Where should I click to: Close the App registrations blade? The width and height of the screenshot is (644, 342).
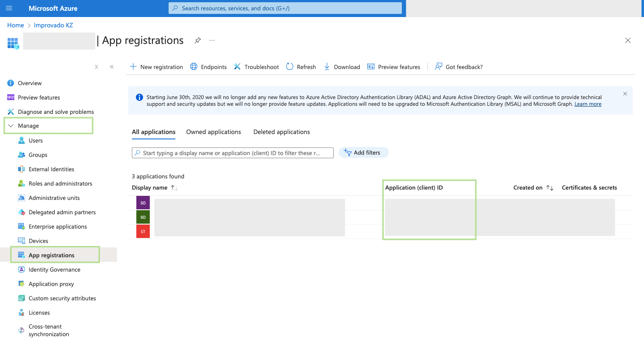coord(628,40)
